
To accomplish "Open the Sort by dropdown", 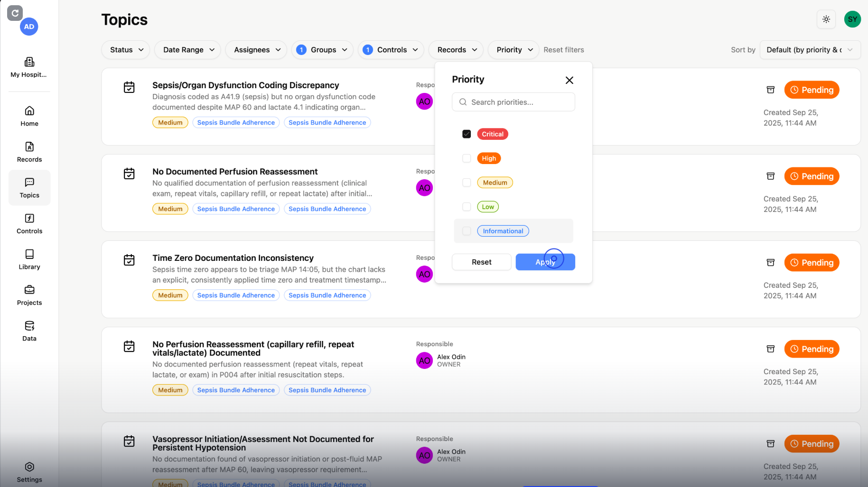I will pyautogui.click(x=810, y=50).
